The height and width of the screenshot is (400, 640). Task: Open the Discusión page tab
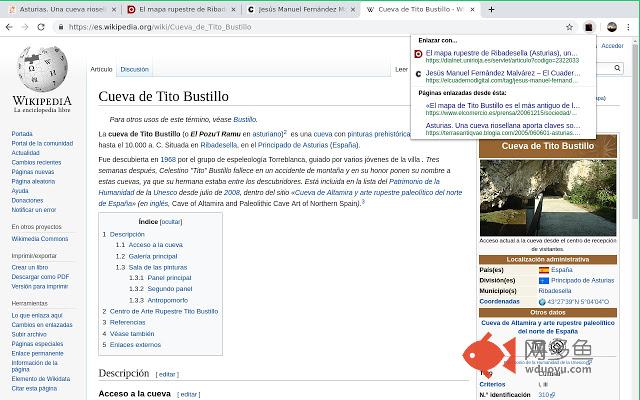tap(134, 70)
